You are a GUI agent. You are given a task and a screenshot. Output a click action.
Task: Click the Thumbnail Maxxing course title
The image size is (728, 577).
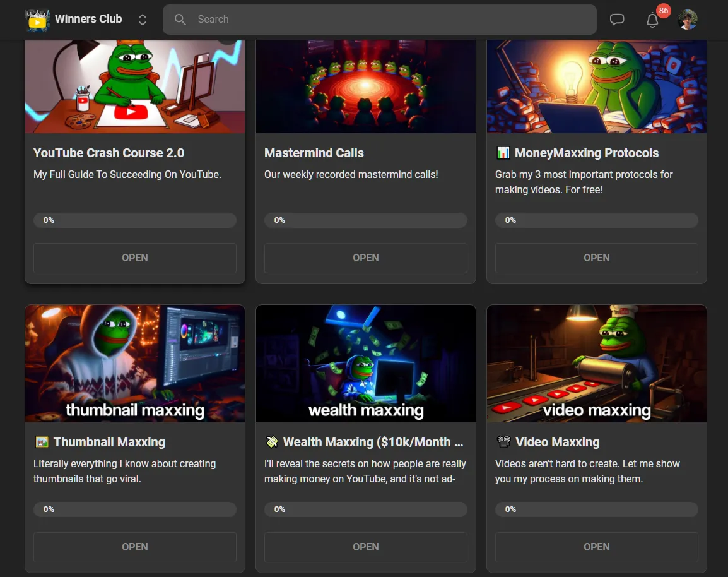pyautogui.click(x=109, y=442)
